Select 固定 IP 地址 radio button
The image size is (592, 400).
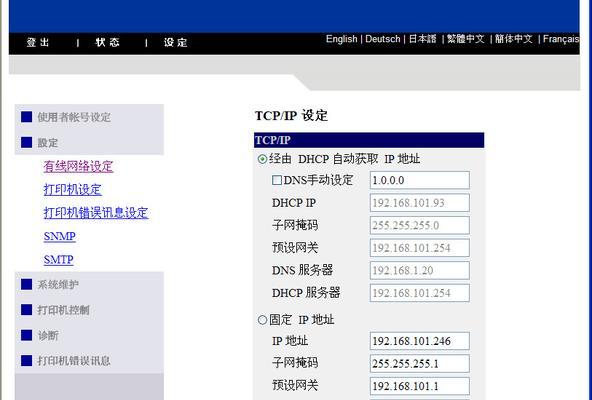point(262,320)
